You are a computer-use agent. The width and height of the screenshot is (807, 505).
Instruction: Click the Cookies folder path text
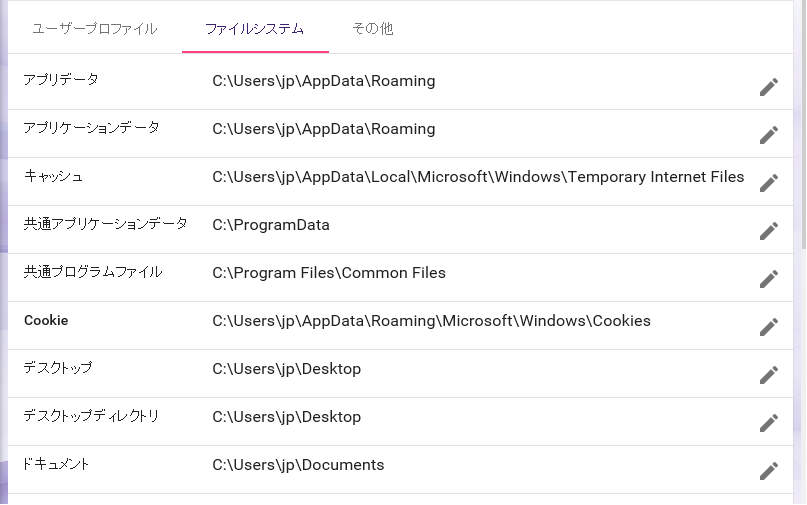431,321
